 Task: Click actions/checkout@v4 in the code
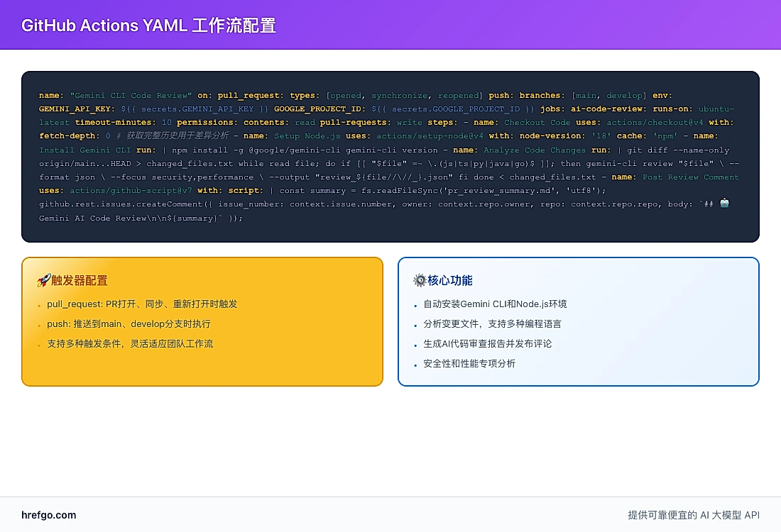(x=655, y=123)
